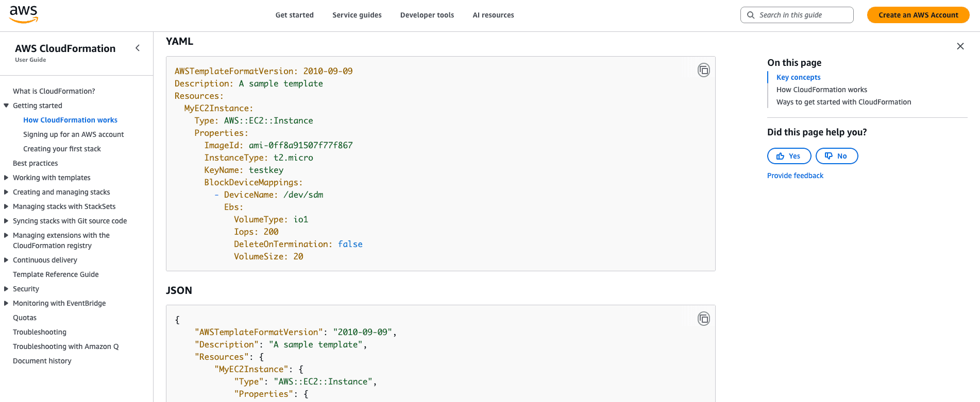Click Create an AWS Account button
Viewport: 980px width, 402px height.
click(x=918, y=15)
